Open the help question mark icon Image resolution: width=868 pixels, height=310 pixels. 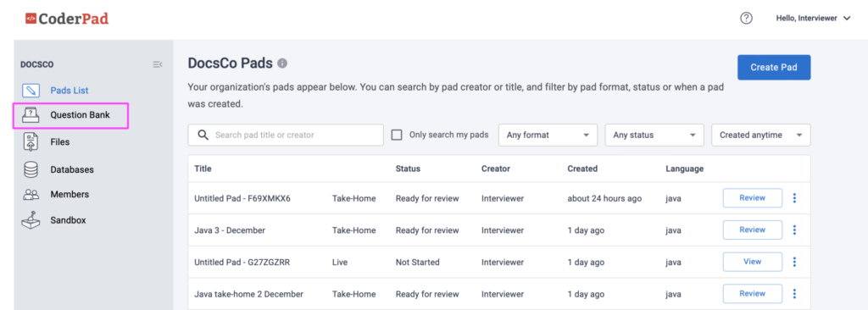(746, 19)
